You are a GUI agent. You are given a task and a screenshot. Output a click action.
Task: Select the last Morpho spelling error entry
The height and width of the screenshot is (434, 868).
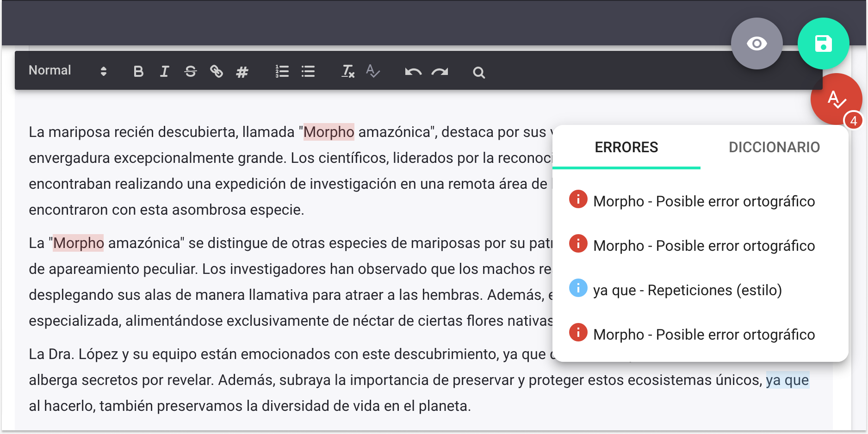(x=701, y=334)
